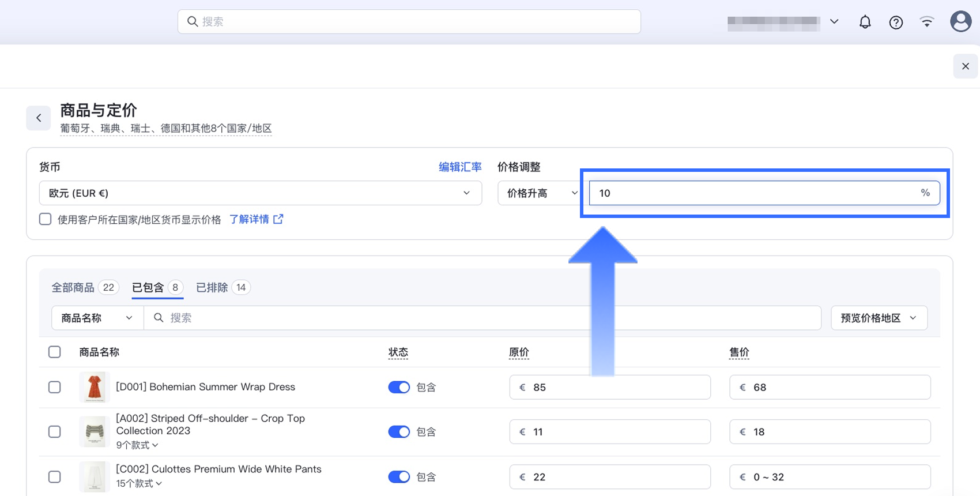Open the 欧元 (EUR €) currency dropdown
Screen dimensions: 980x496
tap(260, 193)
